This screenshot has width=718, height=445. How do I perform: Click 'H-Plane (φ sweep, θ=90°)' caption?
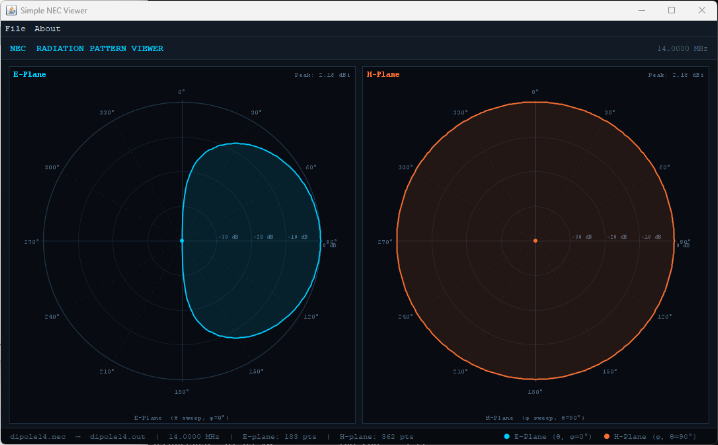click(535, 418)
